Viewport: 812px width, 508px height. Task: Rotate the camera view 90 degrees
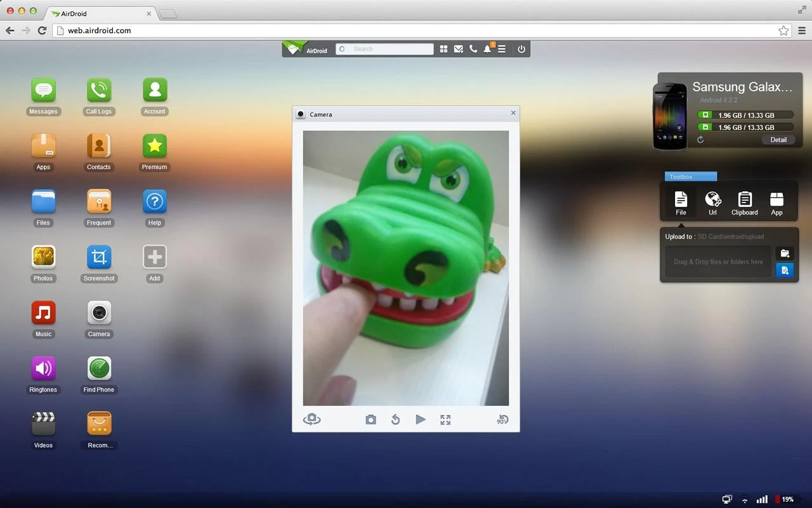[x=502, y=419]
